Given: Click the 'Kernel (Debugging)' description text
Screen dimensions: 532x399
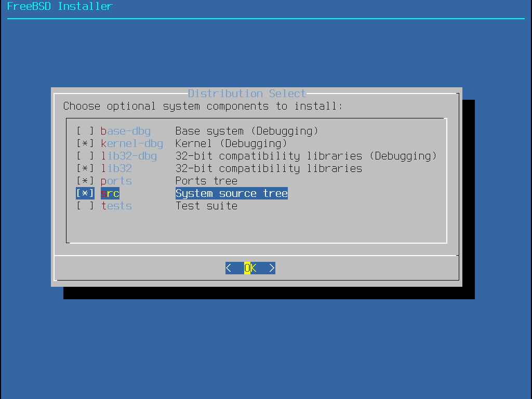Looking at the screenshot, I should [231, 143].
